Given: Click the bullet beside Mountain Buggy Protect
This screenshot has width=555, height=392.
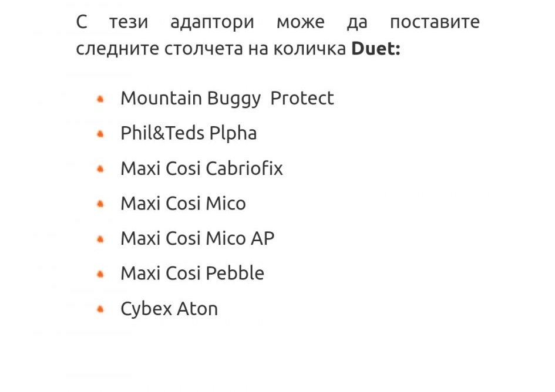Looking at the screenshot, I should (100, 99).
